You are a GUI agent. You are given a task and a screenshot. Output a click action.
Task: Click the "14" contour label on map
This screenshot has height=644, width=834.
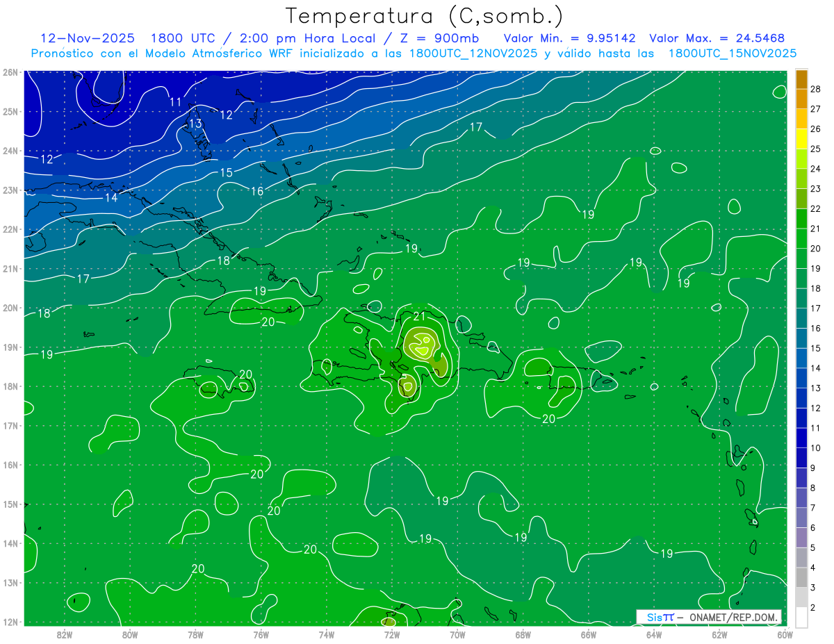(111, 197)
